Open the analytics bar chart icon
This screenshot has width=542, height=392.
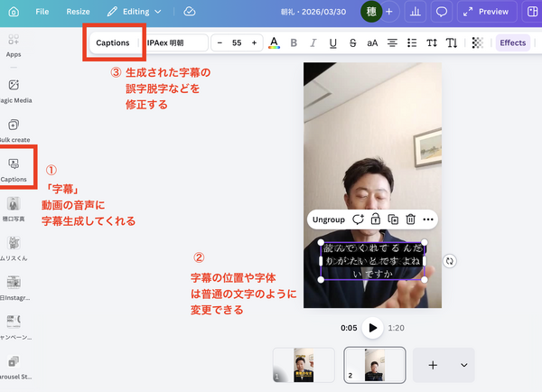[416, 12]
